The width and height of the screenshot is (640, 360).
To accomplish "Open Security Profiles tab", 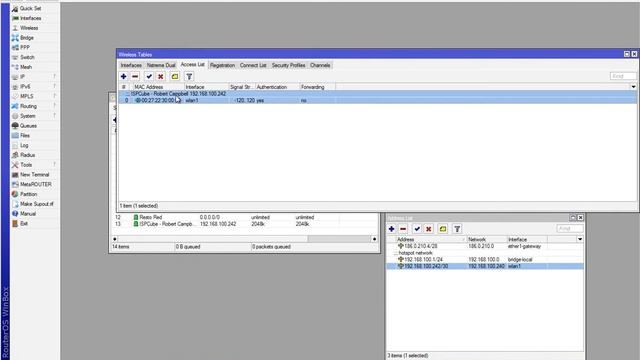I will [288, 65].
